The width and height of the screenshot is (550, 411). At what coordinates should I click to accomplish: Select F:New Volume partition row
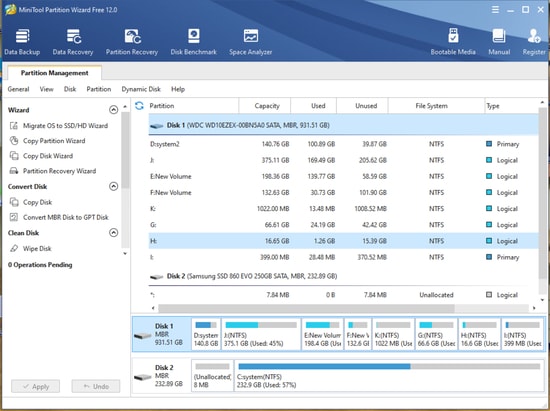pos(343,192)
